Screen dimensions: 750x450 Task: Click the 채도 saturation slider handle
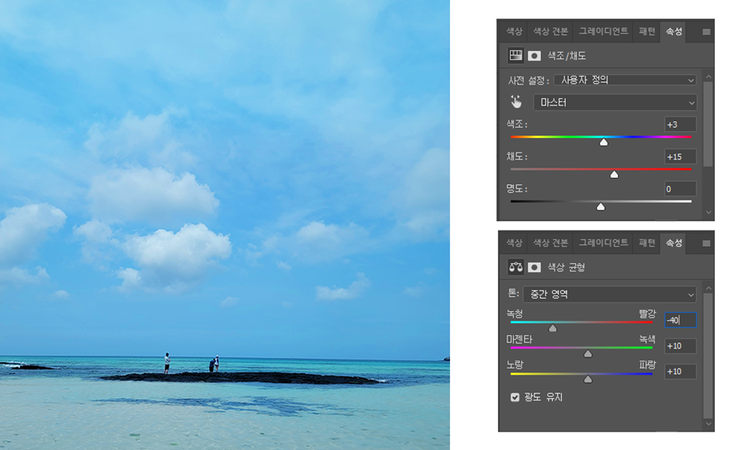[x=614, y=175]
